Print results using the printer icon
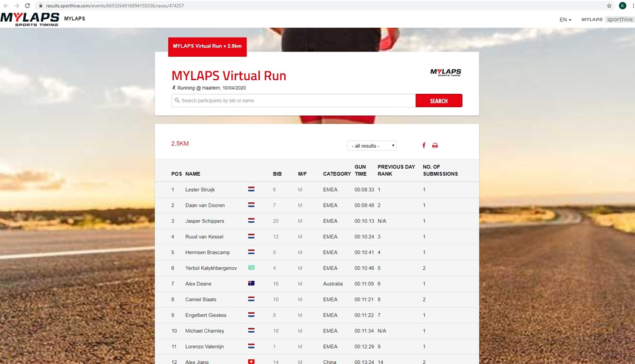Image resolution: width=635 pixels, height=364 pixels. point(435,145)
